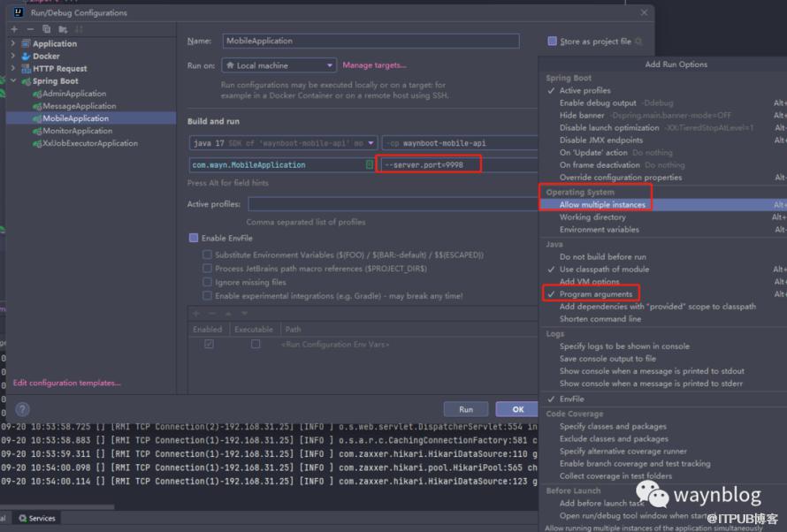
Task: Open the Run on Local machine dropdown
Action: pyautogui.click(x=279, y=65)
